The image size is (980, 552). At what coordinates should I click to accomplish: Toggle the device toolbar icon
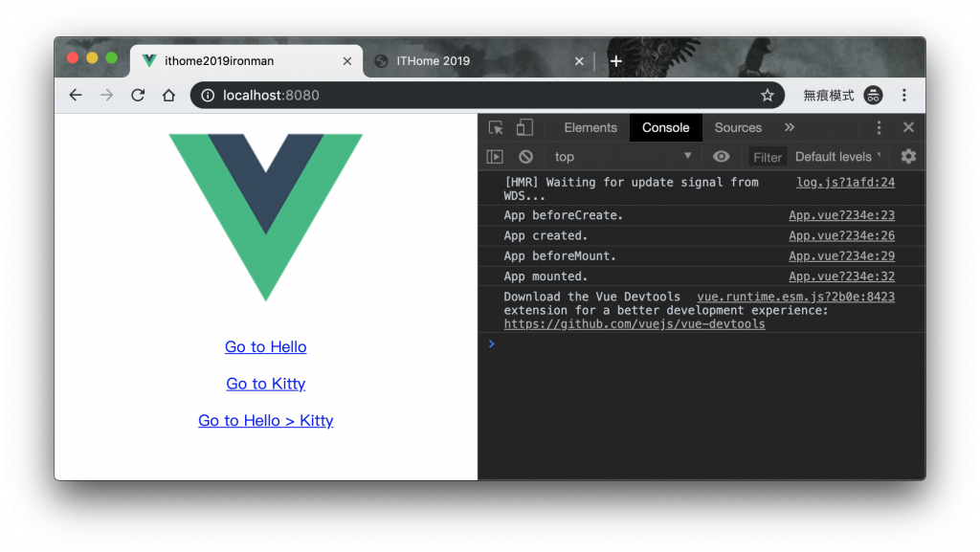click(x=524, y=127)
